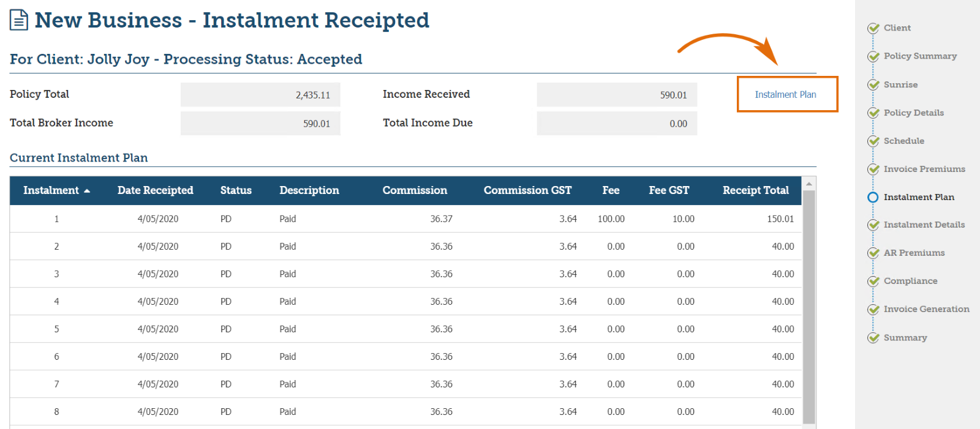Click the Invoice Premiums checkmark icon
Screen dimensions: 980x429
873,170
